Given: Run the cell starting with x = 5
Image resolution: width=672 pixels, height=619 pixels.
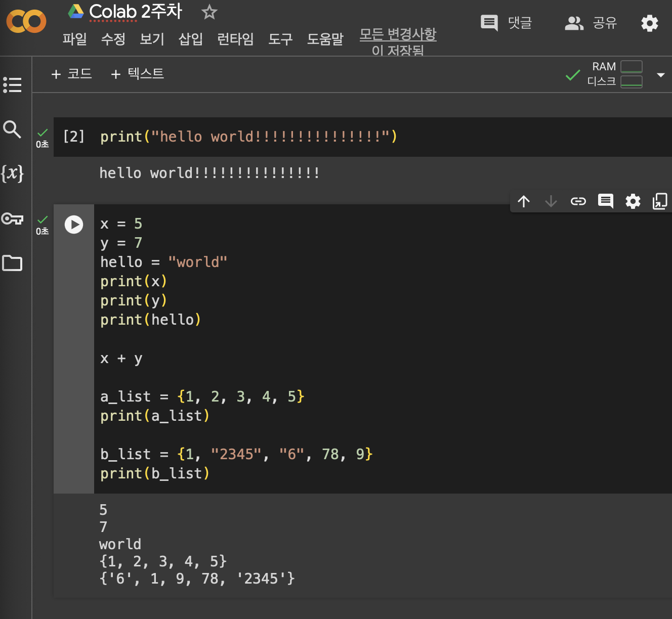Looking at the screenshot, I should (74, 225).
